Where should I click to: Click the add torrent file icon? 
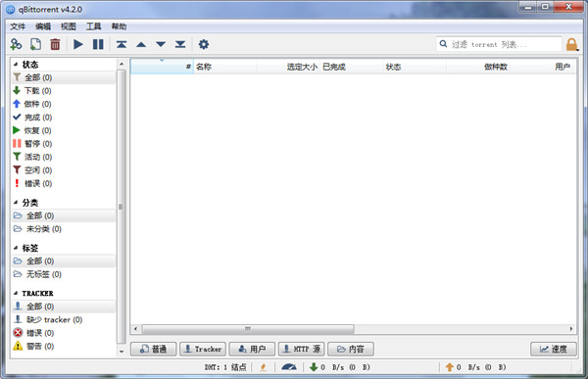[x=35, y=44]
